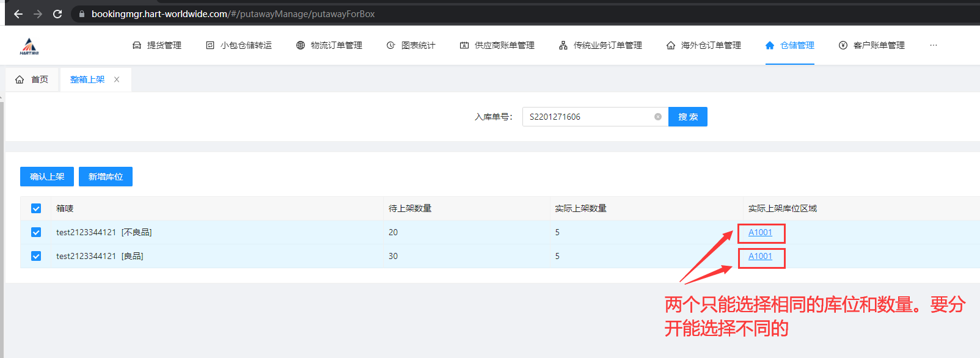
Task: Toggle the select-all header checkbox
Action: coord(36,208)
